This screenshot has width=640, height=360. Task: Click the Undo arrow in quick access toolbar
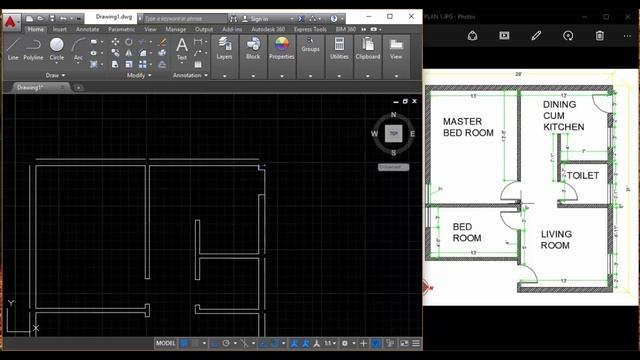click(x=63, y=18)
